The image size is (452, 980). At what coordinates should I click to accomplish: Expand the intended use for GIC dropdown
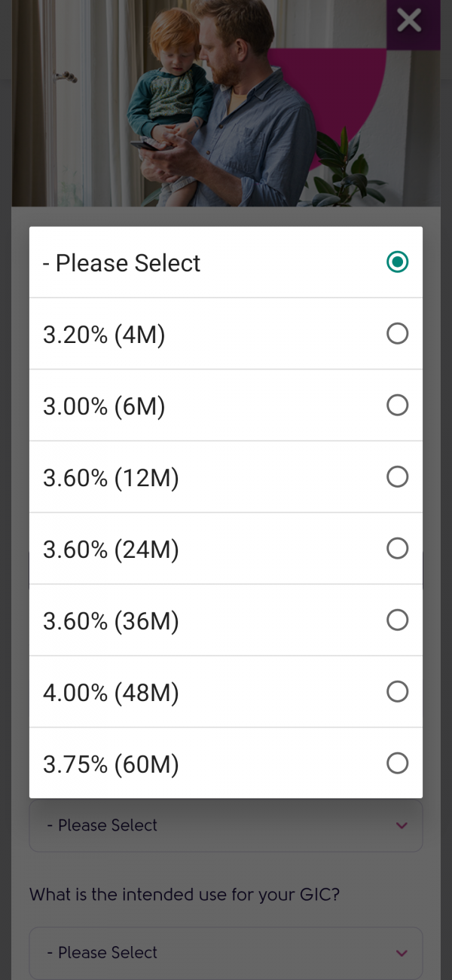tap(225, 953)
